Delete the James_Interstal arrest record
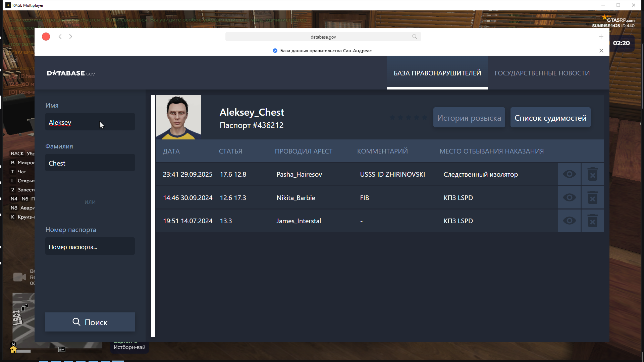644x362 pixels. point(593,221)
